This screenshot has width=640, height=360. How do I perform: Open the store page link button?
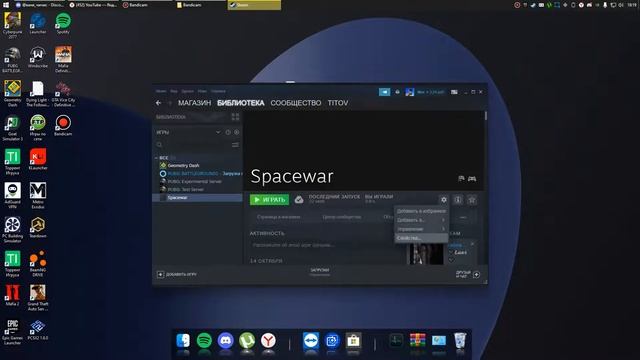(x=279, y=217)
